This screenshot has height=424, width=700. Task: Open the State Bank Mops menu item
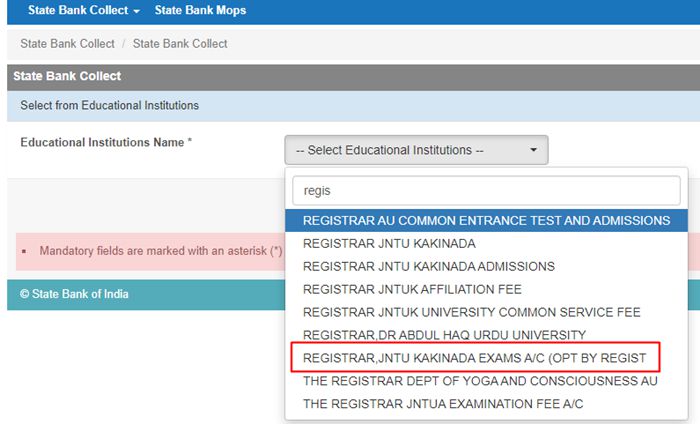[x=200, y=10]
